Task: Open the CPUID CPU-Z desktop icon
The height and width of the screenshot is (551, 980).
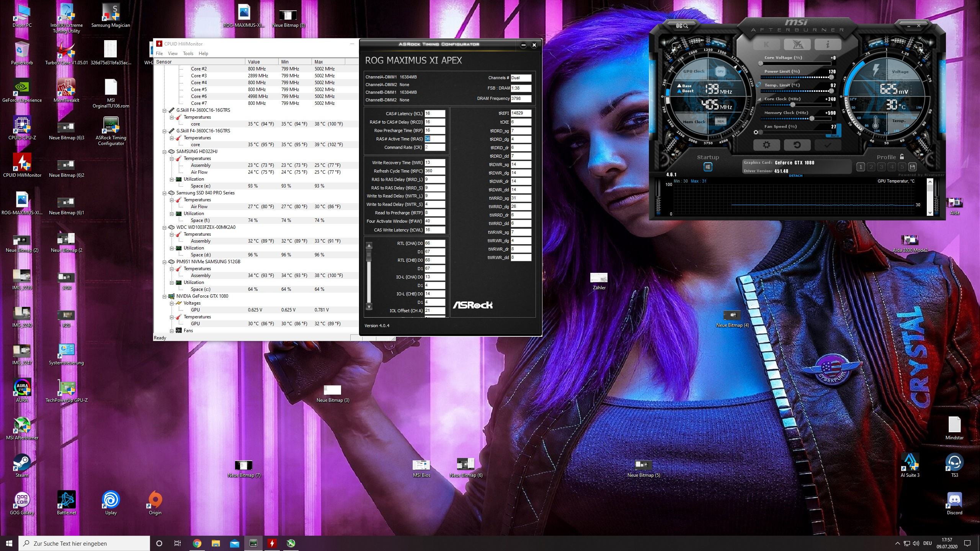Action: click(x=22, y=128)
